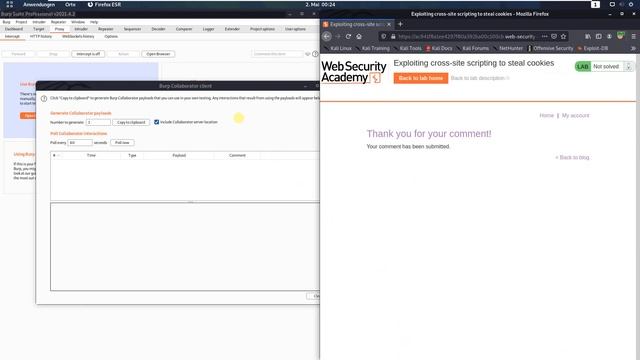Select Extender tab in Burp

tap(232, 29)
